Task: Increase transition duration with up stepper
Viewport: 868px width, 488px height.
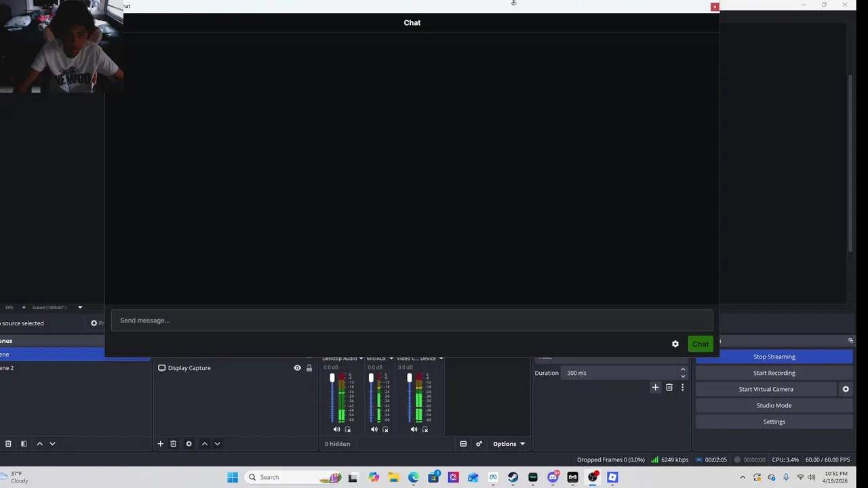Action: (683, 369)
